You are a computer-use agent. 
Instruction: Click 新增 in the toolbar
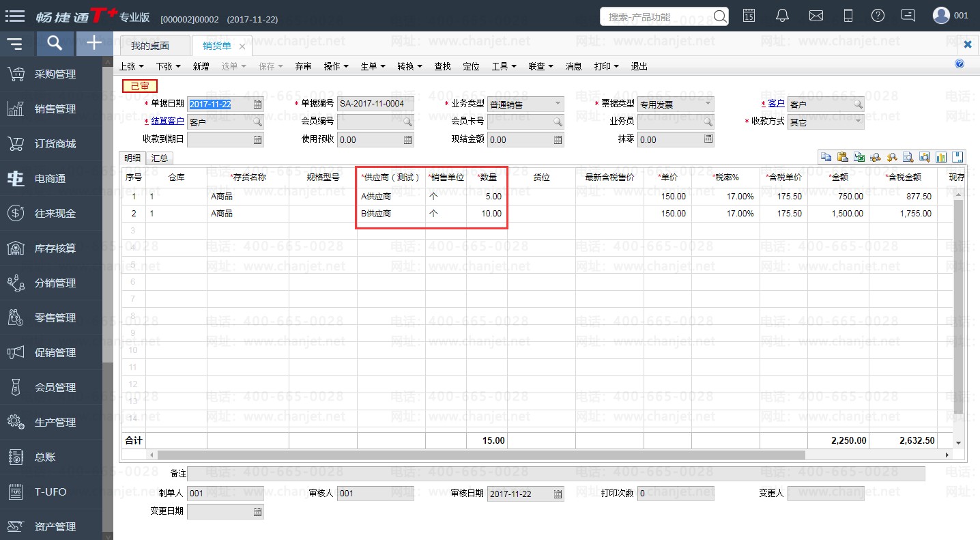coord(201,66)
